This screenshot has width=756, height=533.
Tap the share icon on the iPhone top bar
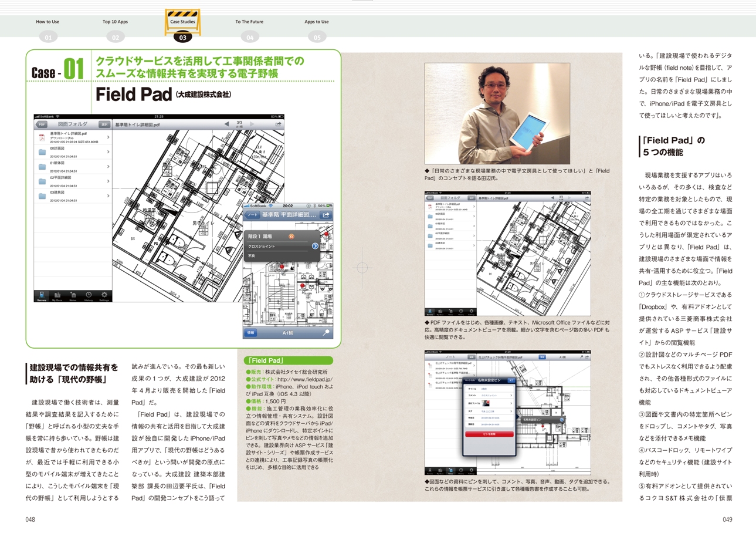pos(326,215)
